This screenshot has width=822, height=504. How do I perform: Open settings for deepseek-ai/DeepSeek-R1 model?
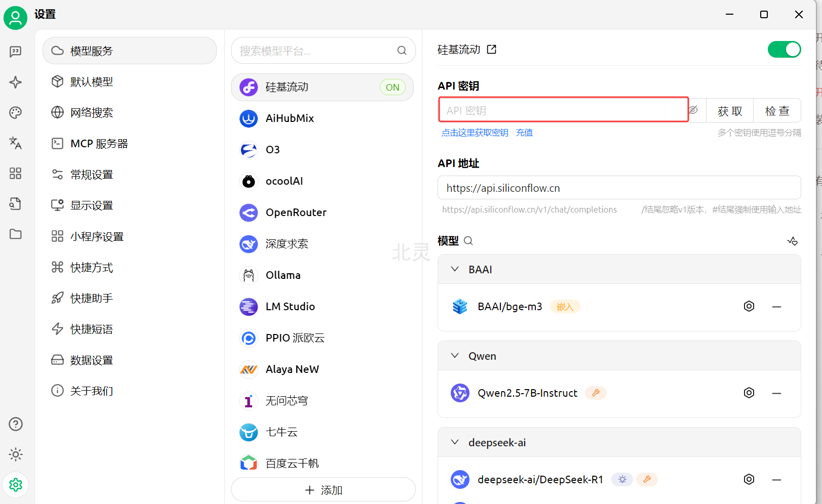(x=749, y=479)
